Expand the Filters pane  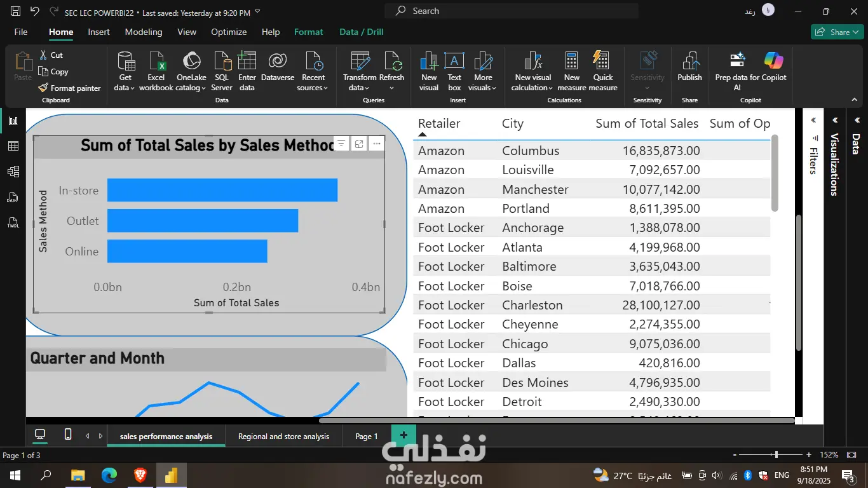pos(813,120)
